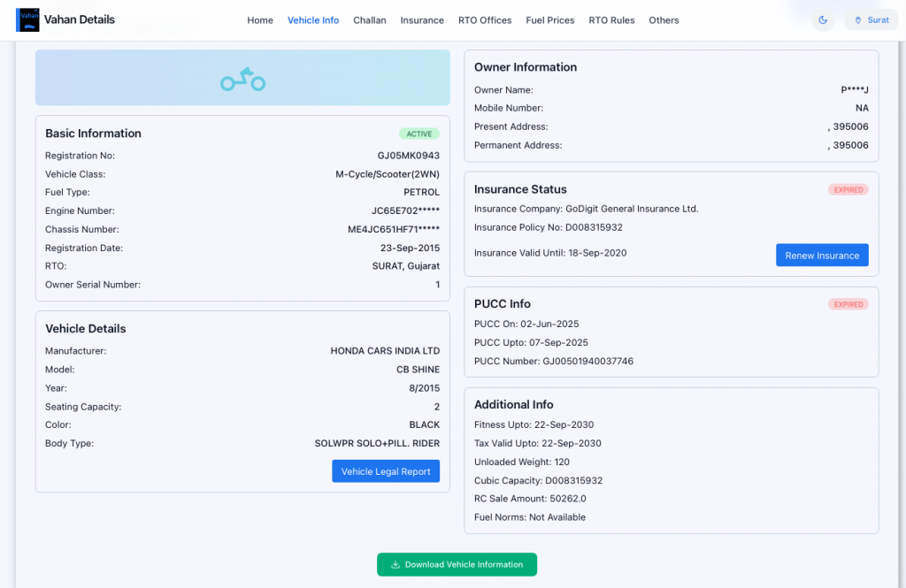906x588 pixels.
Task: Click Download Vehicle Information button
Action: (x=457, y=565)
